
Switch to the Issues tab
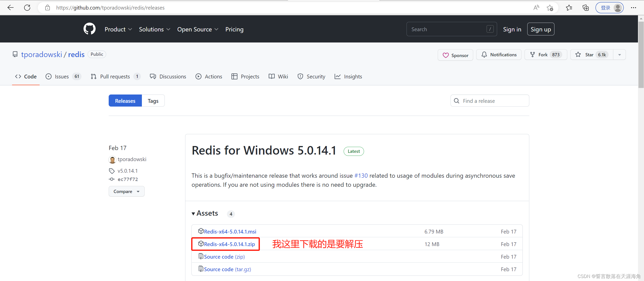coord(63,76)
